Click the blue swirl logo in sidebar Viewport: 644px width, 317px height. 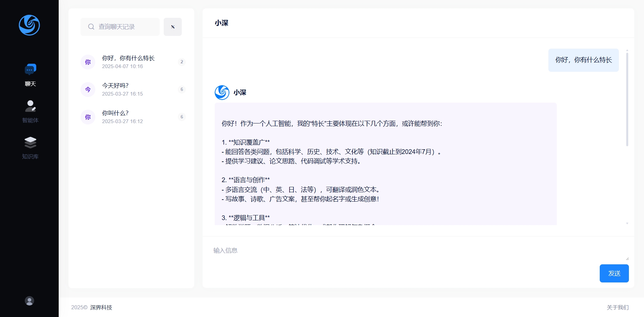pos(29,25)
